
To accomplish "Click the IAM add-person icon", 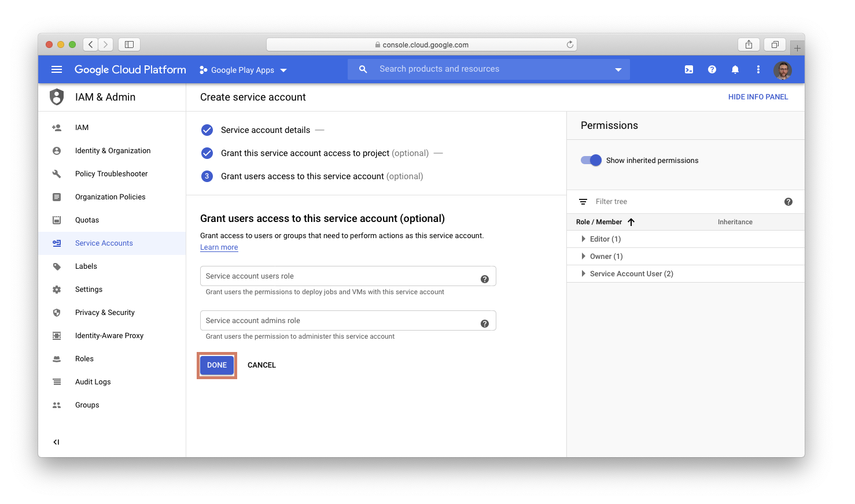I will click(57, 128).
